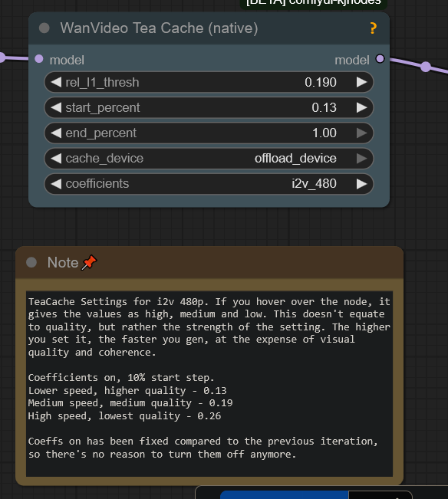Image resolution: width=448 pixels, height=499 pixels.
Task: Select next cache_device option with right arrow
Action: pyautogui.click(x=362, y=158)
